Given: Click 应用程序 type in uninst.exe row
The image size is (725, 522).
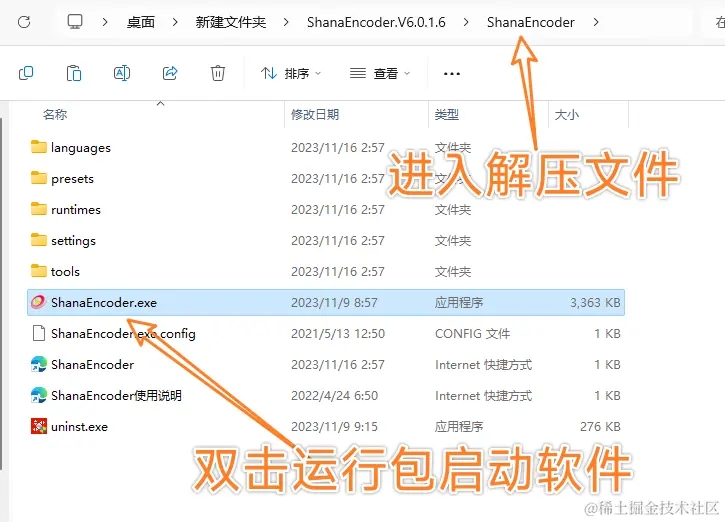Looking at the screenshot, I should (x=459, y=426).
